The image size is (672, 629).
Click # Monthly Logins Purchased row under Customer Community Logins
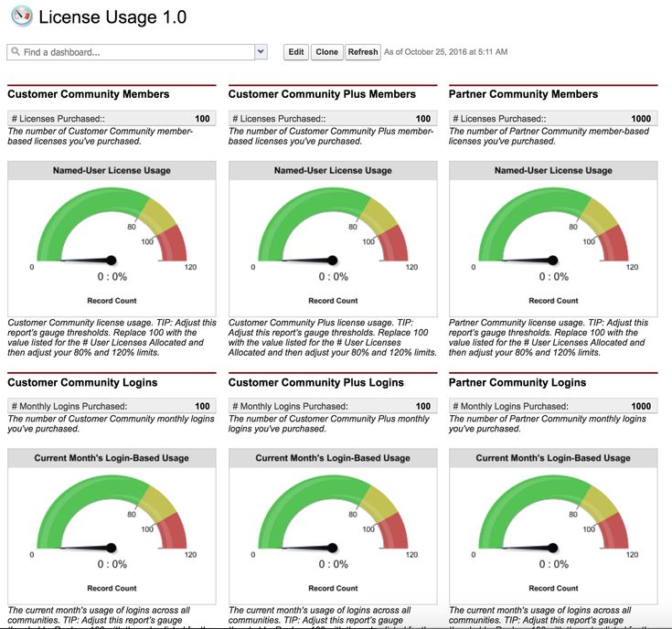click(x=112, y=406)
